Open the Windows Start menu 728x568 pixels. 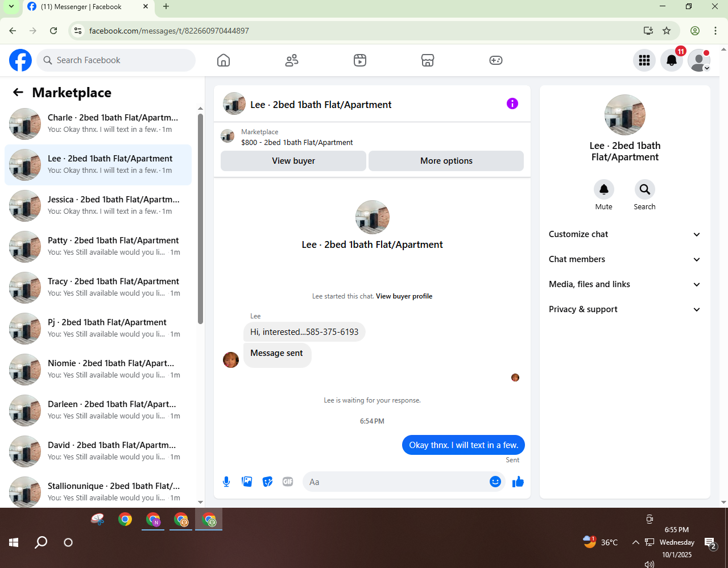point(14,542)
